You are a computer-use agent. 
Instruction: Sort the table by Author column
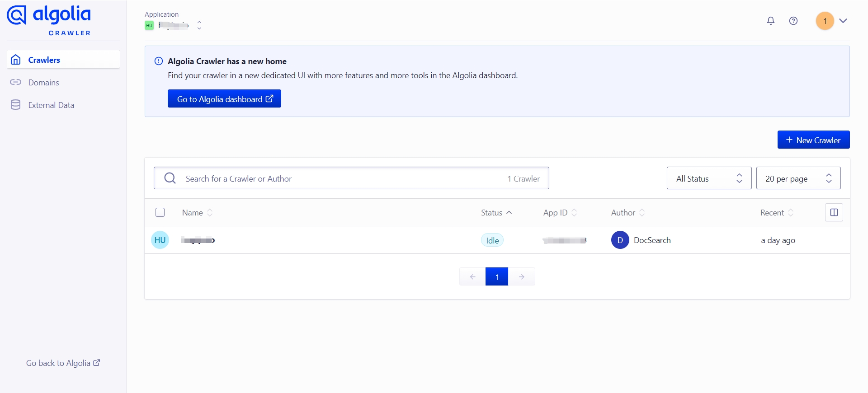click(628, 212)
